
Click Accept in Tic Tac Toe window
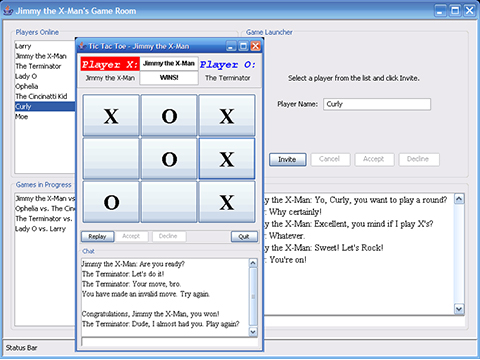pyautogui.click(x=131, y=236)
